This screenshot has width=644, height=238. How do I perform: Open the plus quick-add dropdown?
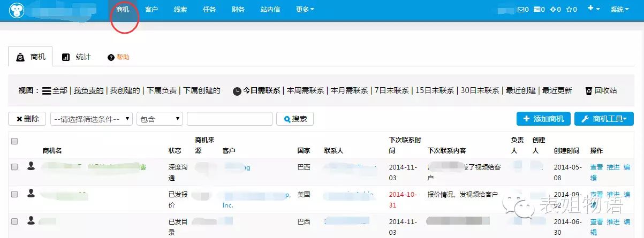[x=593, y=9]
